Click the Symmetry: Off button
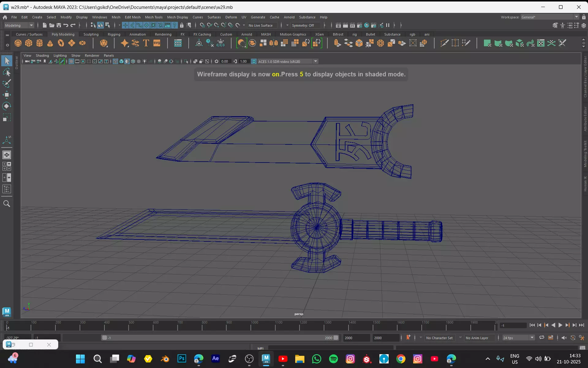 pos(303,25)
